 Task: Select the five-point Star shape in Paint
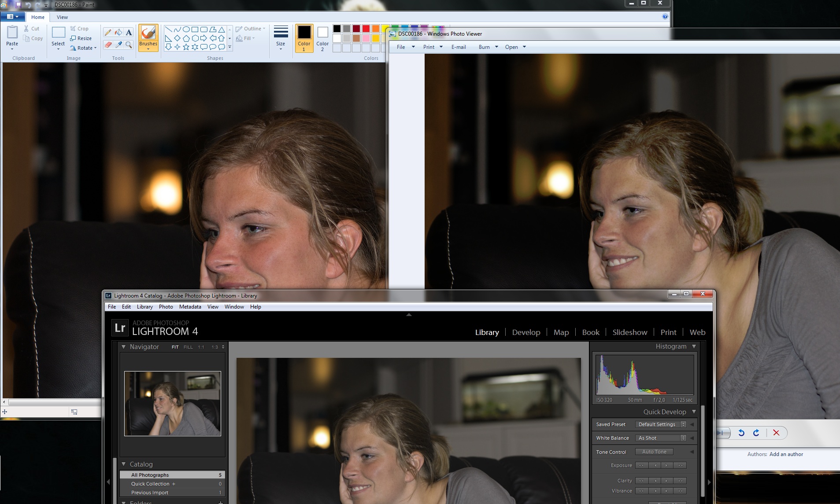[186, 47]
